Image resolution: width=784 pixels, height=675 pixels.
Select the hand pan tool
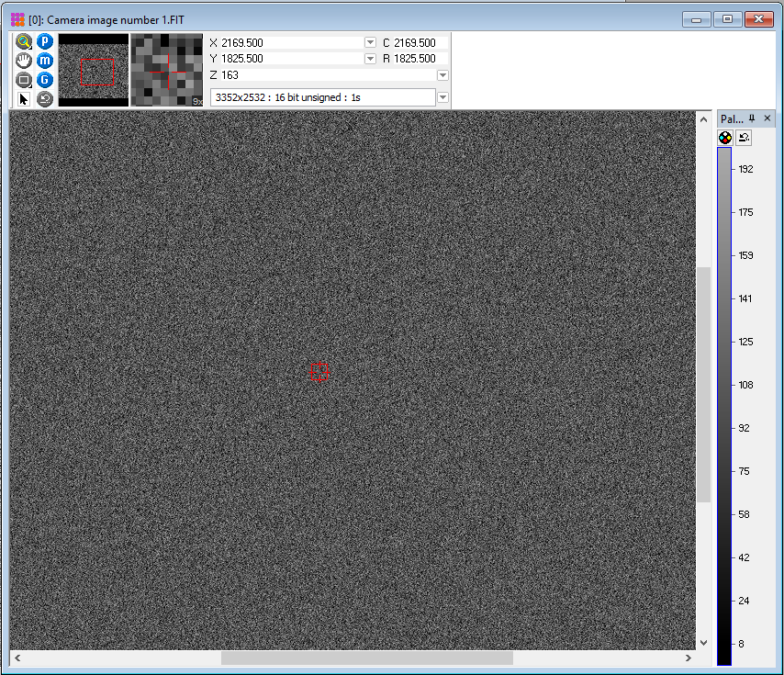pyautogui.click(x=23, y=60)
